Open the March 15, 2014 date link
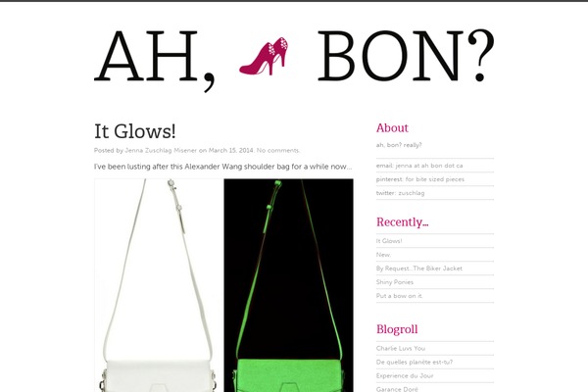Viewport: 588px width, 392px height. click(231, 150)
